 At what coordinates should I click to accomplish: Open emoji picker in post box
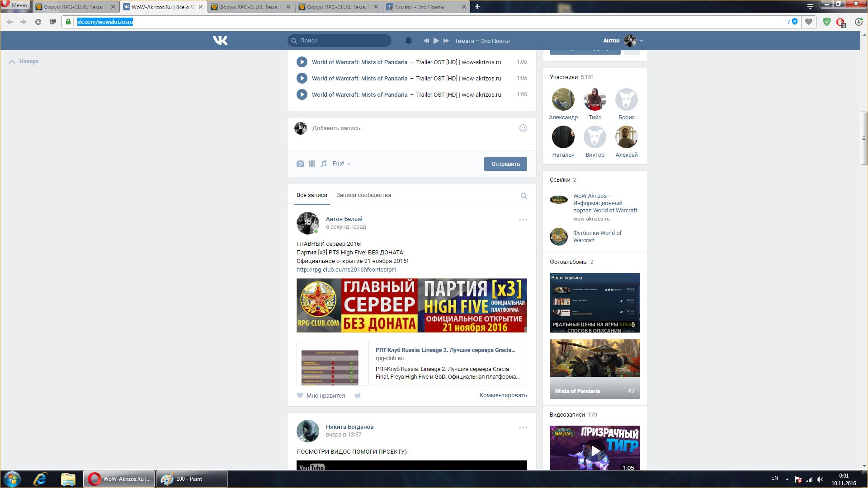[x=523, y=128]
